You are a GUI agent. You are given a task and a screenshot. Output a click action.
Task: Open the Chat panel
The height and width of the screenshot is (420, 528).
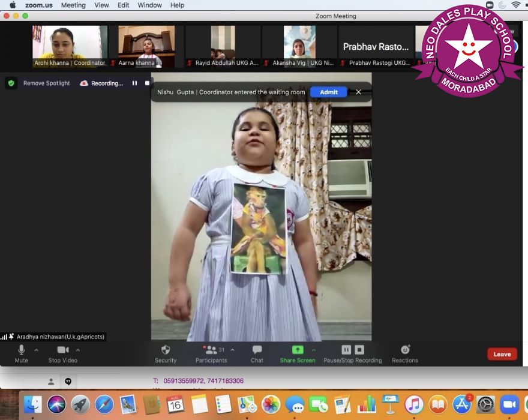point(257,350)
